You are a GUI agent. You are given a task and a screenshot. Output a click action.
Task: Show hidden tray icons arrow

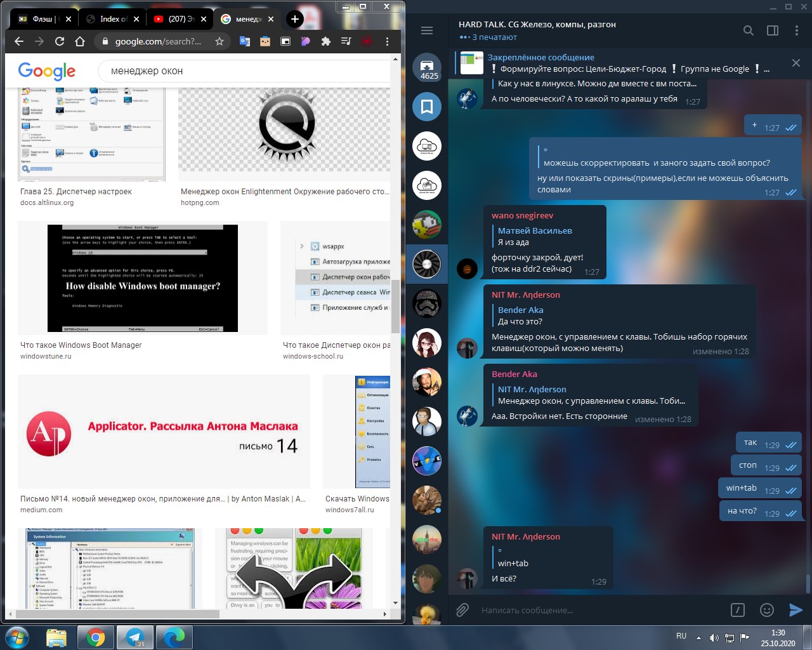pos(698,637)
